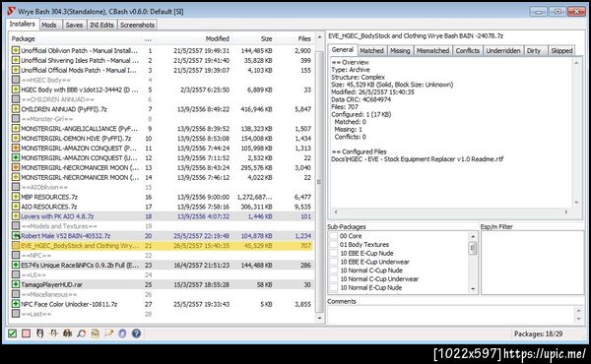This screenshot has height=364, width=591.
Task: Show the Missing files tab
Action: point(400,50)
